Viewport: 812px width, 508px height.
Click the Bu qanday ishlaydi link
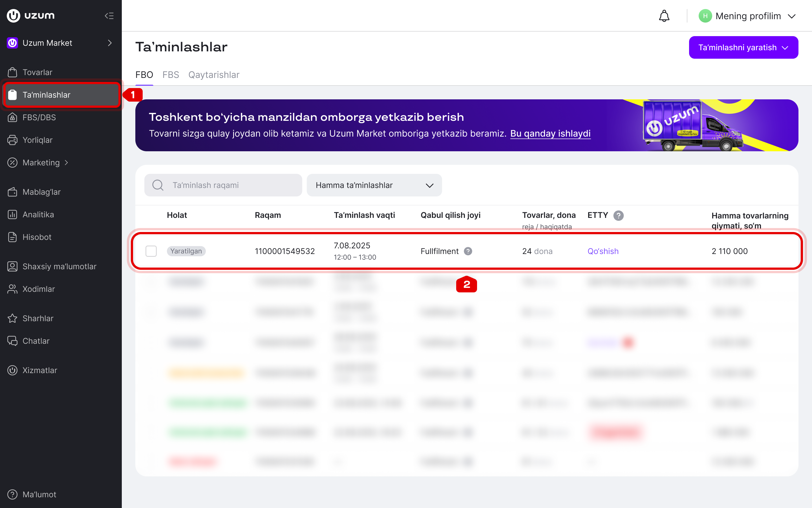pyautogui.click(x=550, y=133)
